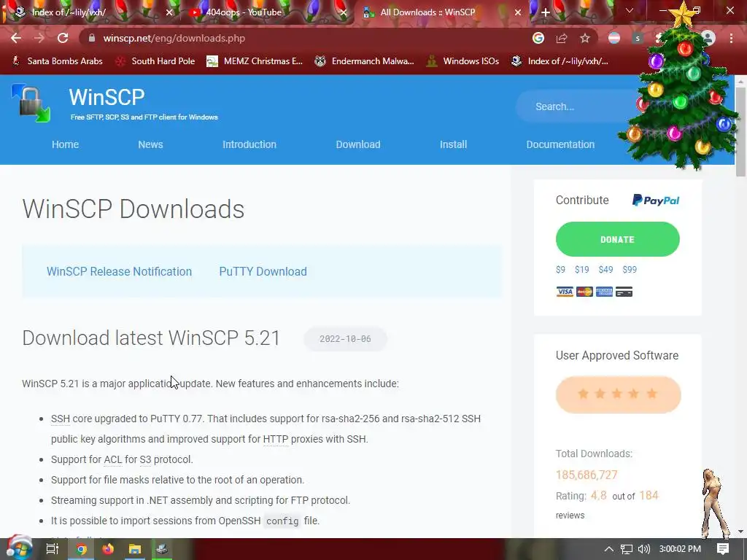This screenshot has height=560, width=747.
Task: Open the Windows ISOs bookmark
Action: 462,61
